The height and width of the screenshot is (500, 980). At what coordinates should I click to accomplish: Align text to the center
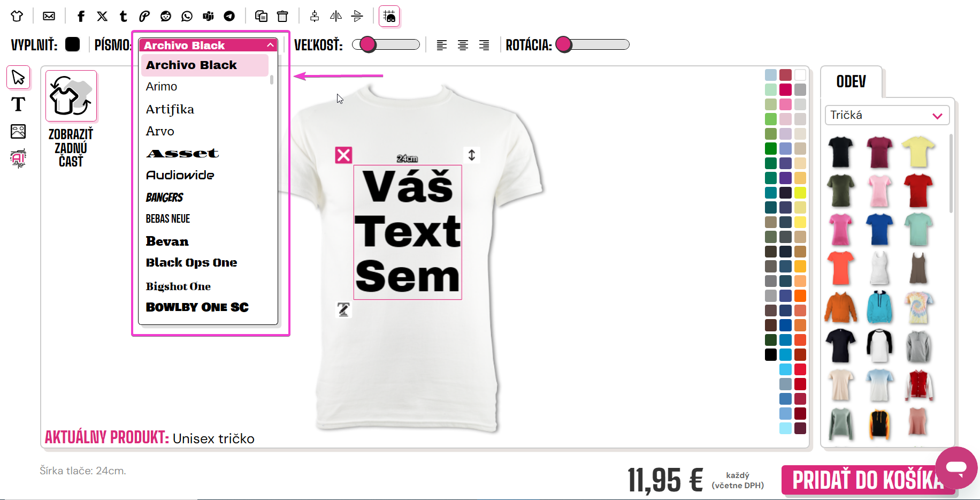(x=463, y=45)
